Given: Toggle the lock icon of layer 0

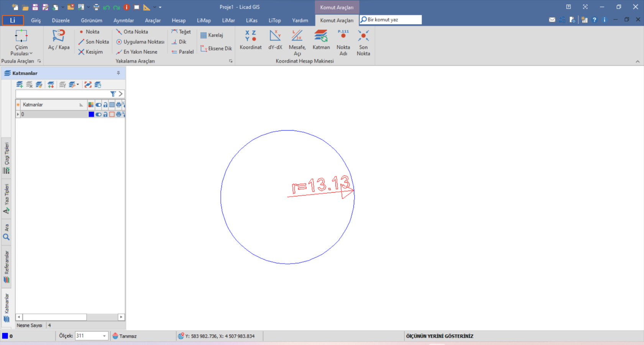Looking at the screenshot, I should tap(105, 114).
